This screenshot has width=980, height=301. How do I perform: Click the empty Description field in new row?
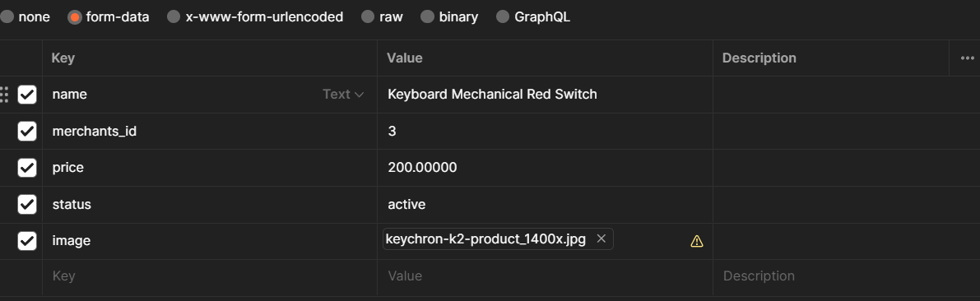(846, 276)
